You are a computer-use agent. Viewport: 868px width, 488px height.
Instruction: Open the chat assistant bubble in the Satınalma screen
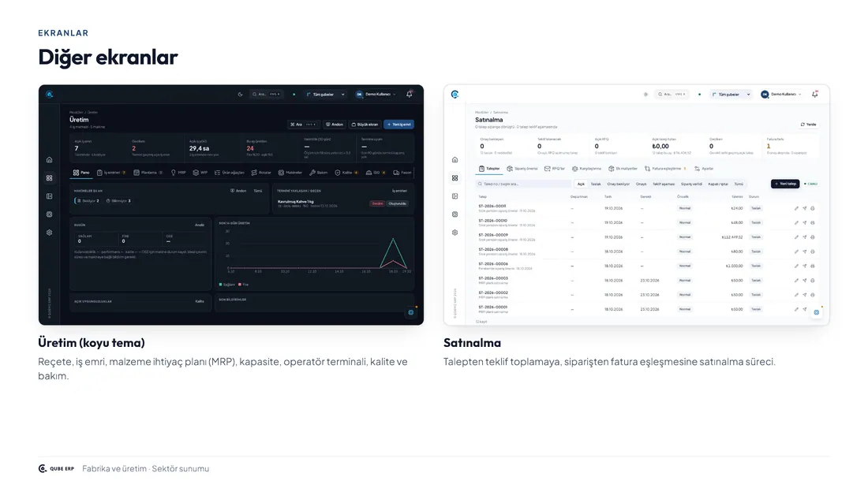tap(817, 312)
